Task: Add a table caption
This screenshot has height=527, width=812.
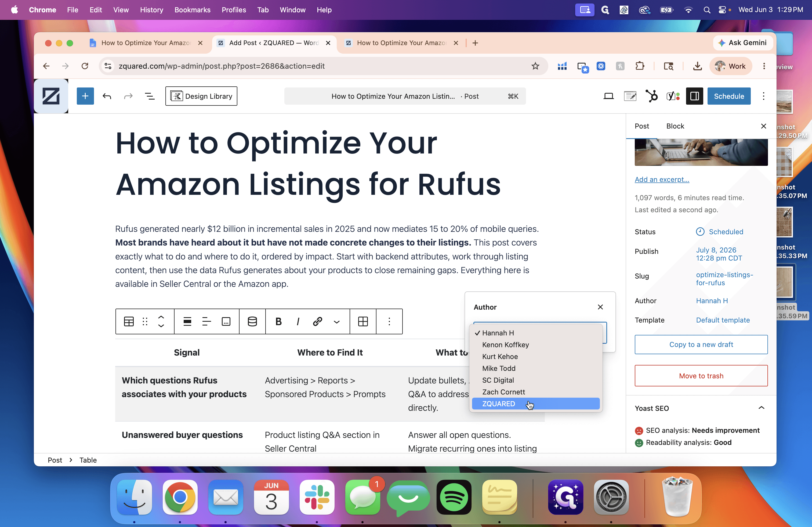Action: 226,321
